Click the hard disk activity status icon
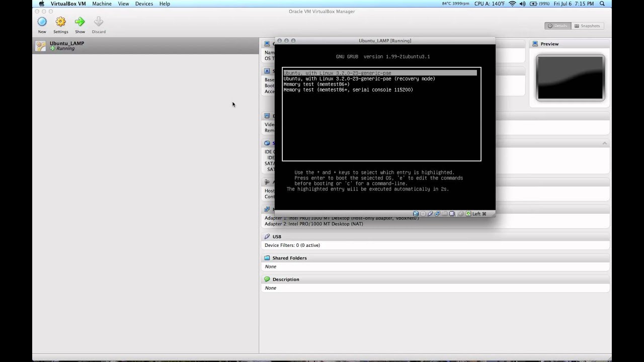The height and width of the screenshot is (362, 644). 416,214
